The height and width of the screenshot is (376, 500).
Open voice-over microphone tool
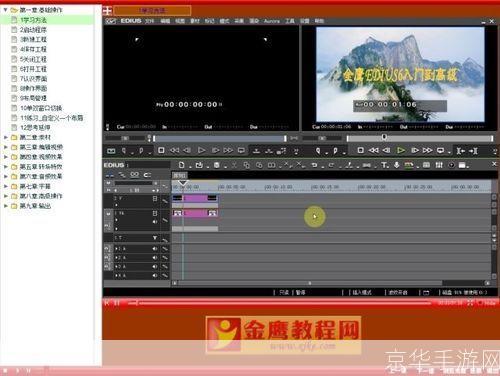point(397,165)
